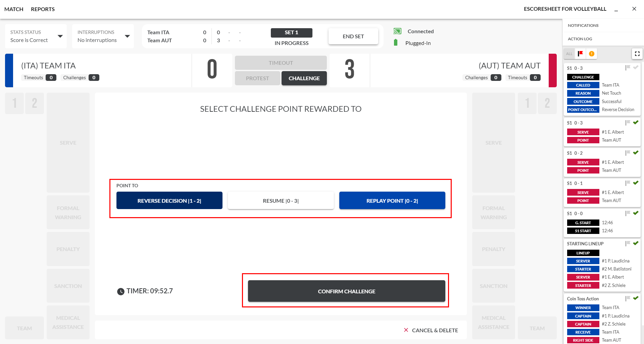Expand action log with fullscreen icon
Viewport: 644px width, 344px height.
coord(637,54)
